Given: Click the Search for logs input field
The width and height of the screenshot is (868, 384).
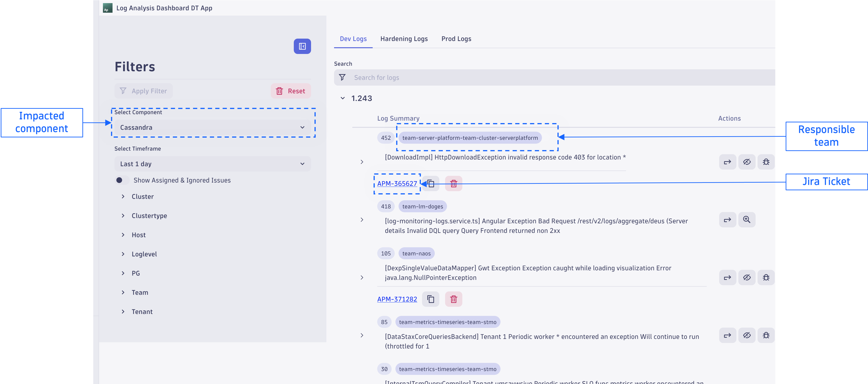Looking at the screenshot, I should tap(539, 78).
